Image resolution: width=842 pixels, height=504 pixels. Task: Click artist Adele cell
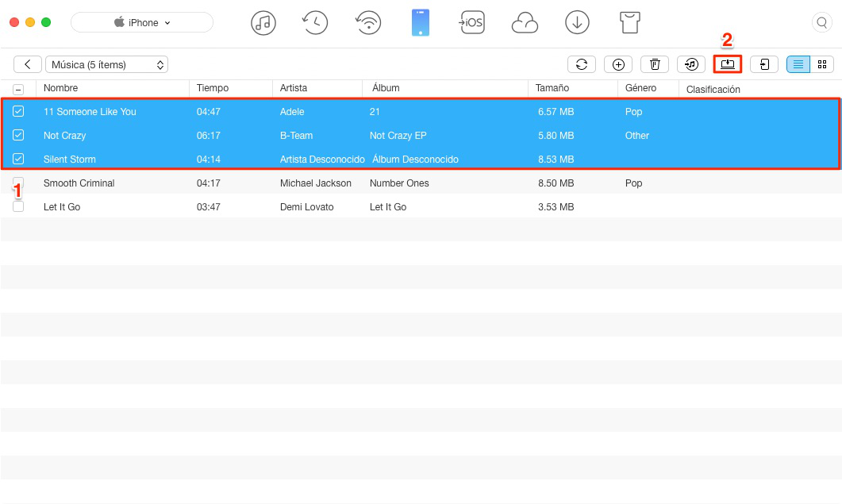[x=292, y=112]
